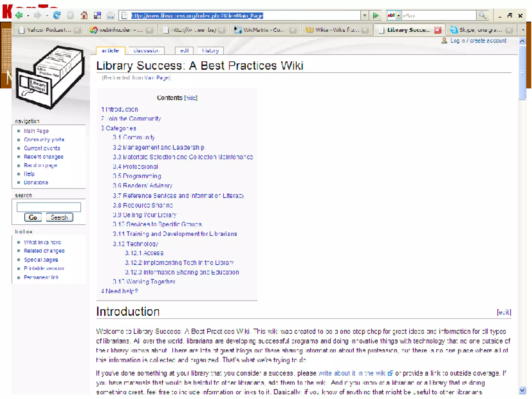Screen dimensions: 532x399
Task: Click the green Back arrow button
Action: click(x=19, y=15)
